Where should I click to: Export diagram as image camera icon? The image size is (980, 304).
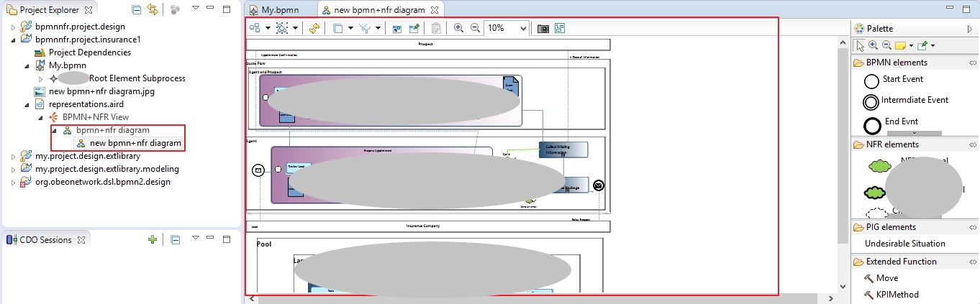pos(543,28)
